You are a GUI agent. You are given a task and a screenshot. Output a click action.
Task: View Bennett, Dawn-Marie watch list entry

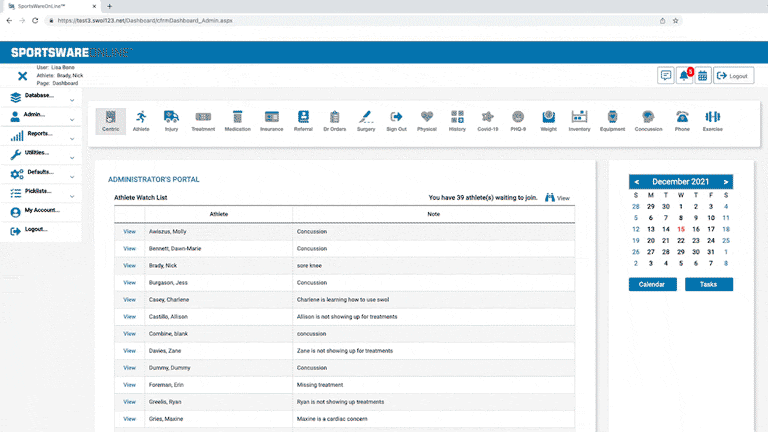point(129,248)
